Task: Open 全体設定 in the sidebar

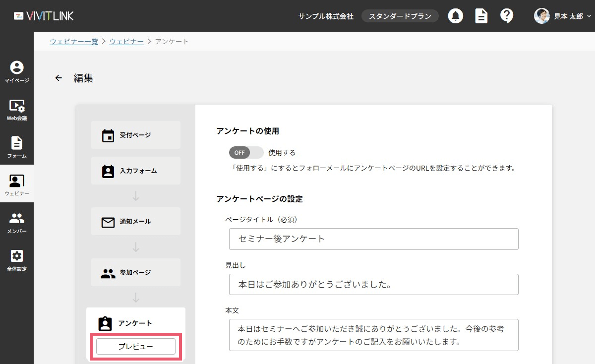Action: (17, 260)
